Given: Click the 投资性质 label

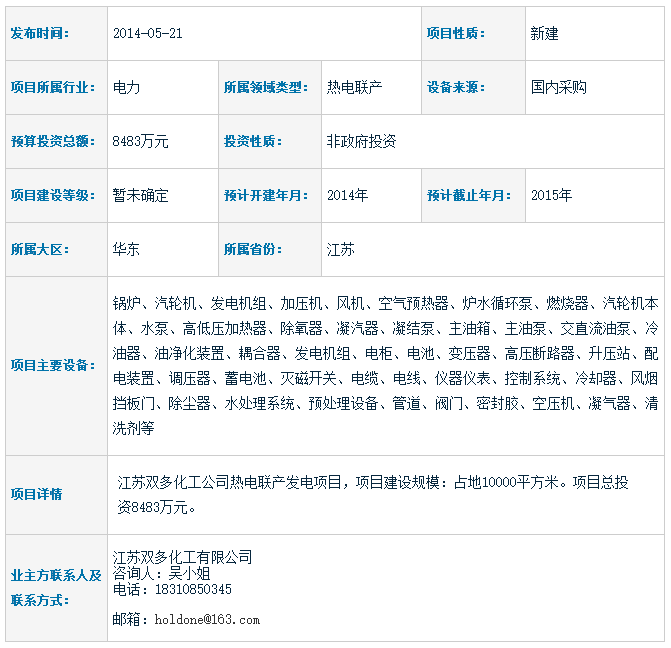Looking at the screenshot, I should (x=252, y=141).
